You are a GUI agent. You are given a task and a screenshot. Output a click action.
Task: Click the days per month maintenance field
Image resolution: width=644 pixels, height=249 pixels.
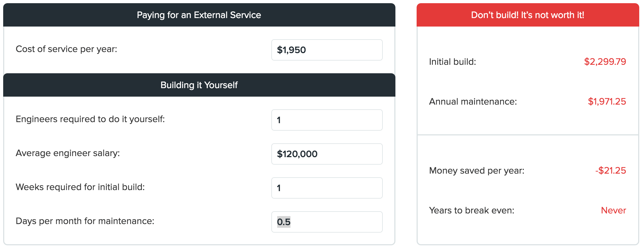[x=327, y=222]
